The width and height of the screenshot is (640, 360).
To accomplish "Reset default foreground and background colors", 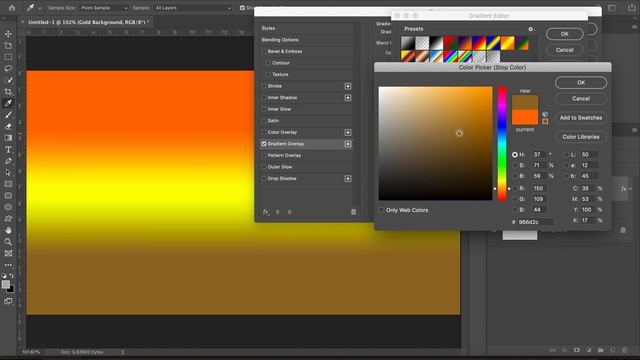I will (4, 276).
